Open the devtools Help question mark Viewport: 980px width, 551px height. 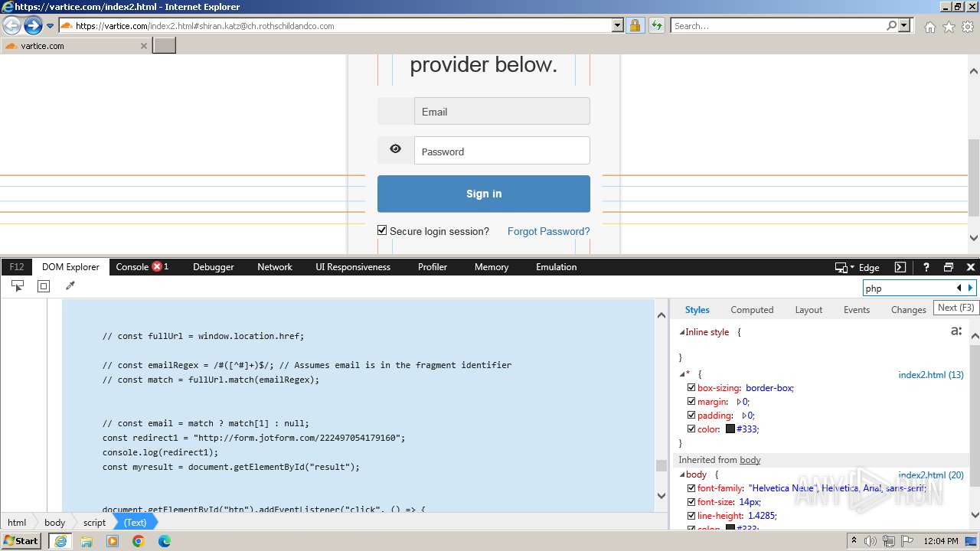click(x=926, y=267)
